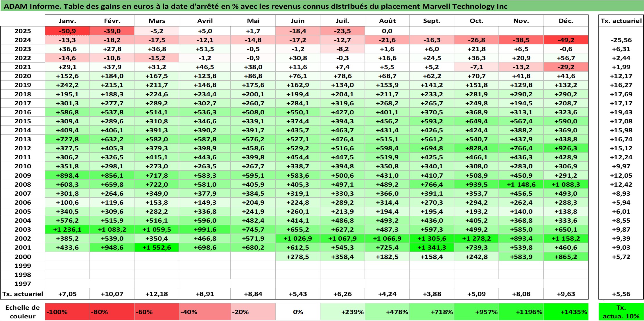Viewport: 644px width, 321px height.
Task: Click actuarial rate +17,69 for 2018
Action: (x=621, y=94)
